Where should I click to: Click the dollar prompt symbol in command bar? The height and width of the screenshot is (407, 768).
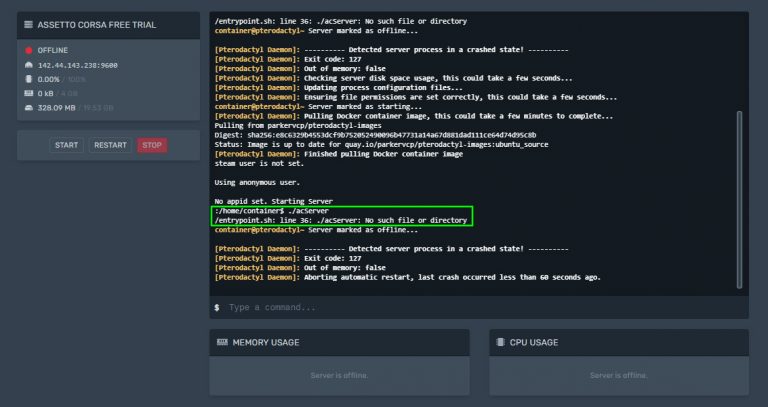coord(217,307)
